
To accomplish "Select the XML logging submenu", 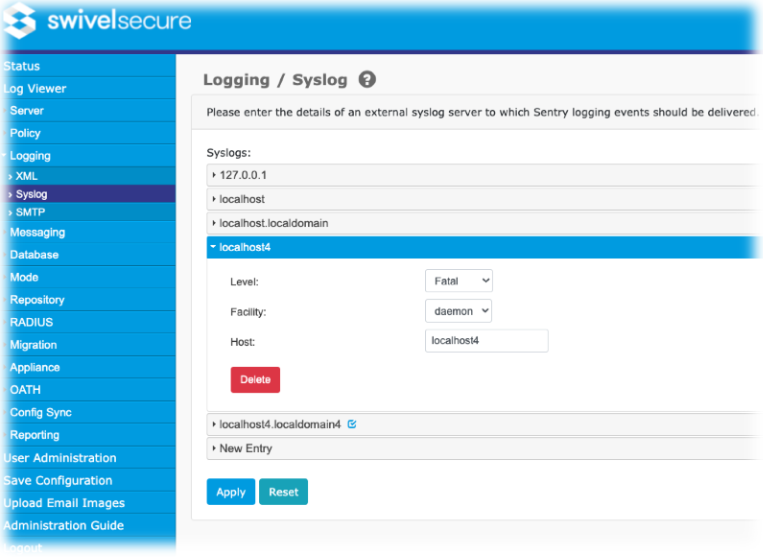I will click(x=88, y=176).
